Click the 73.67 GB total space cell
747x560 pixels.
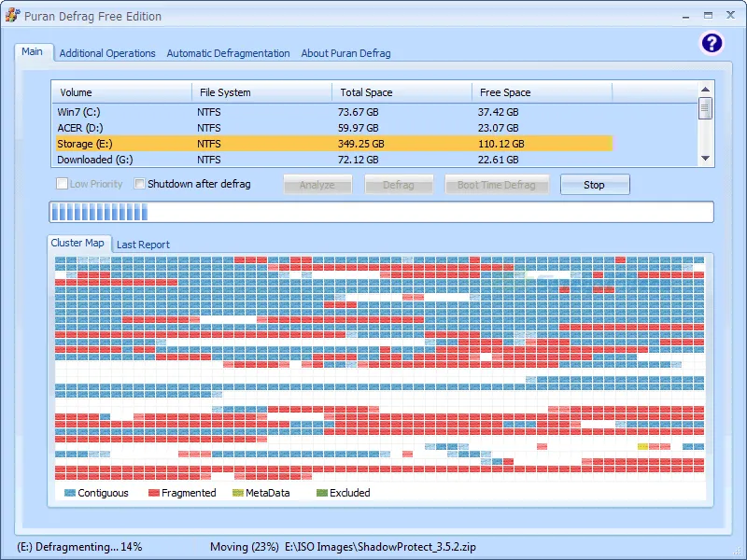tap(359, 112)
